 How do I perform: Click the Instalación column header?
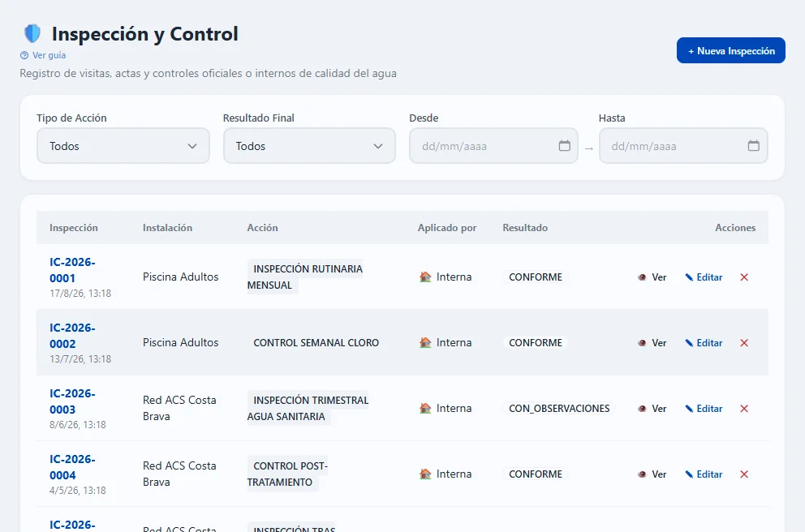pyautogui.click(x=167, y=228)
